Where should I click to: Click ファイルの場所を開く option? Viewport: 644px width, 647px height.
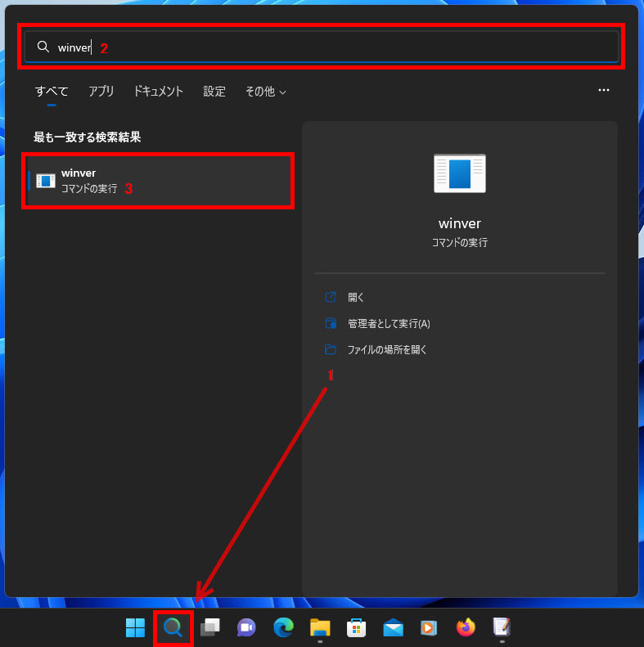tap(386, 350)
